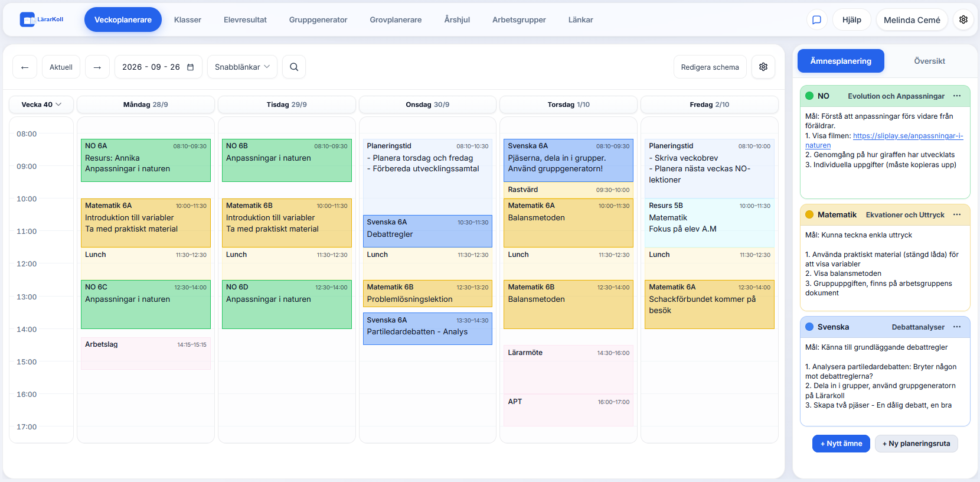Click the green NO subject color dot
980x482 pixels.
click(809, 96)
